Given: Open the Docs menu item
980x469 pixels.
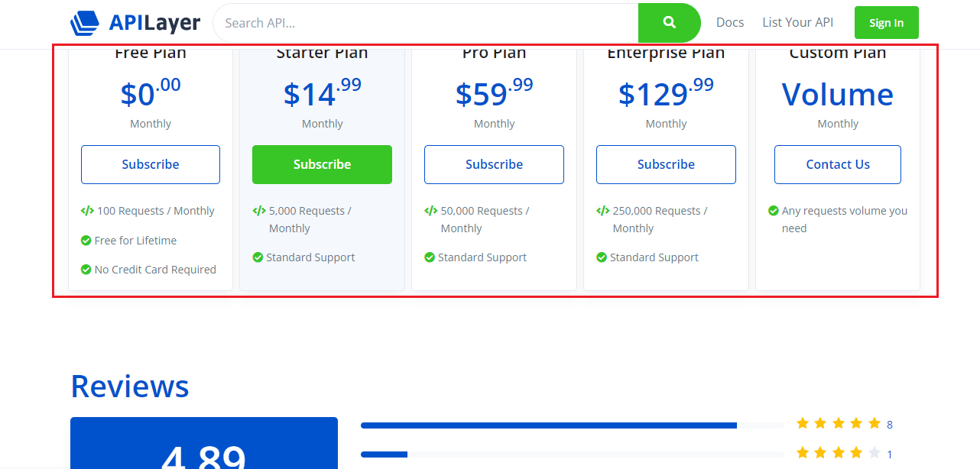Looking at the screenshot, I should (730, 23).
